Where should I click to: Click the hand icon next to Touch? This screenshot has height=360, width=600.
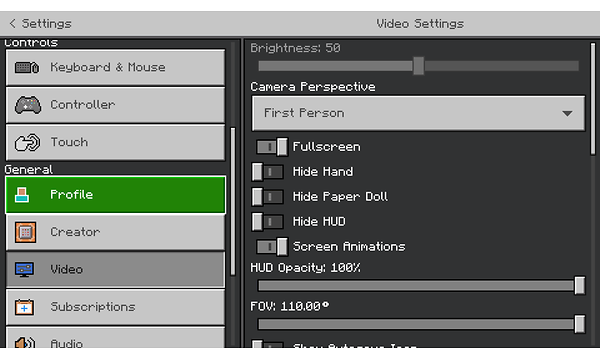click(x=27, y=142)
